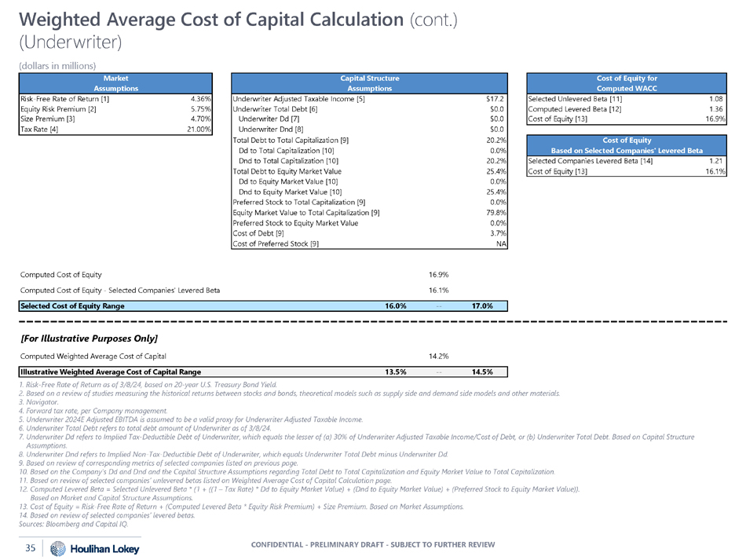Click the Tax Rate 21.00% cell
The width and height of the screenshot is (746, 560).
coord(197,130)
